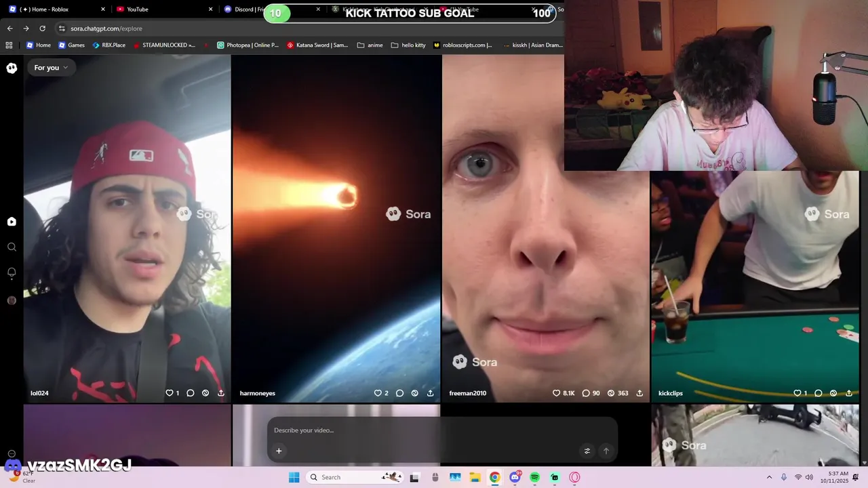Share the freeman2010 video
Screen dimensions: 868x488
(x=639, y=393)
